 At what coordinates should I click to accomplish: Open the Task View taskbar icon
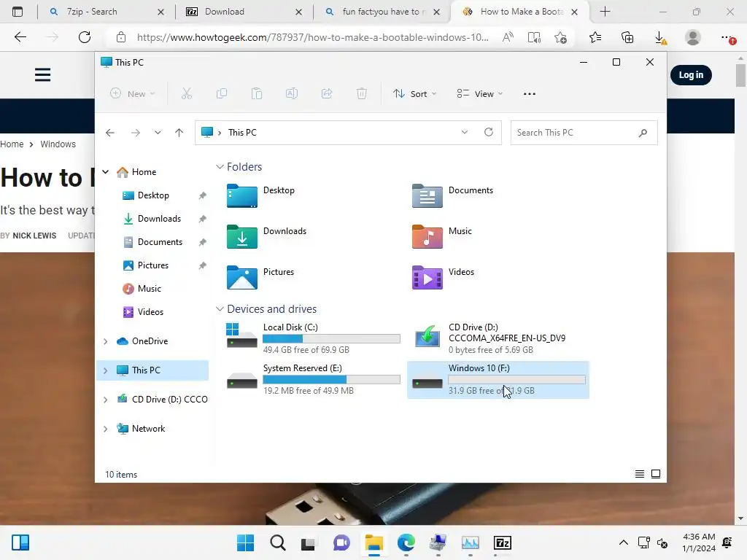[x=309, y=542]
